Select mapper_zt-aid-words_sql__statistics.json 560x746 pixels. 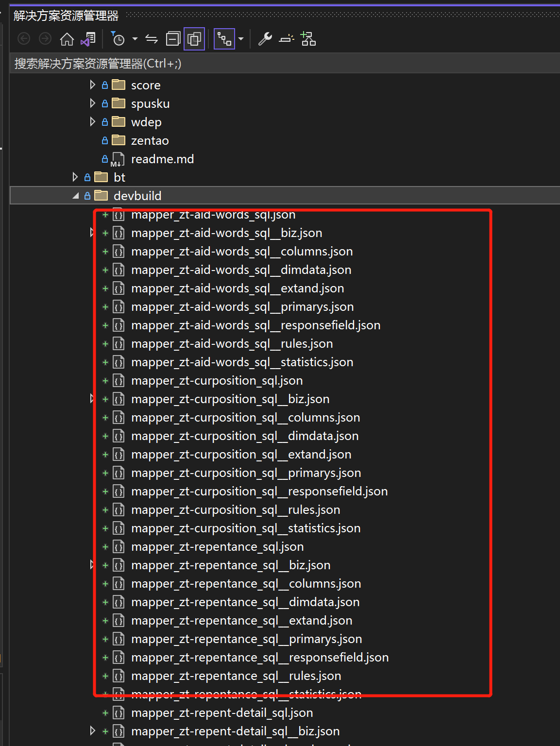click(x=242, y=362)
